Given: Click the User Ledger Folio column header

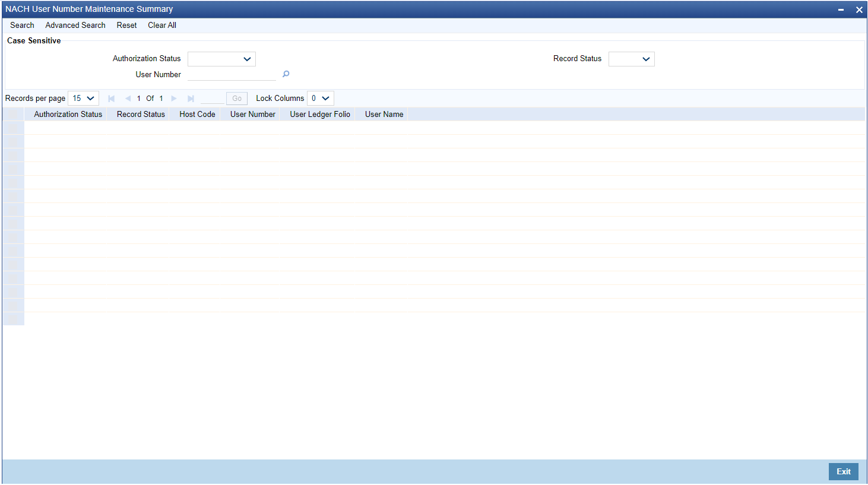Looking at the screenshot, I should [x=320, y=114].
